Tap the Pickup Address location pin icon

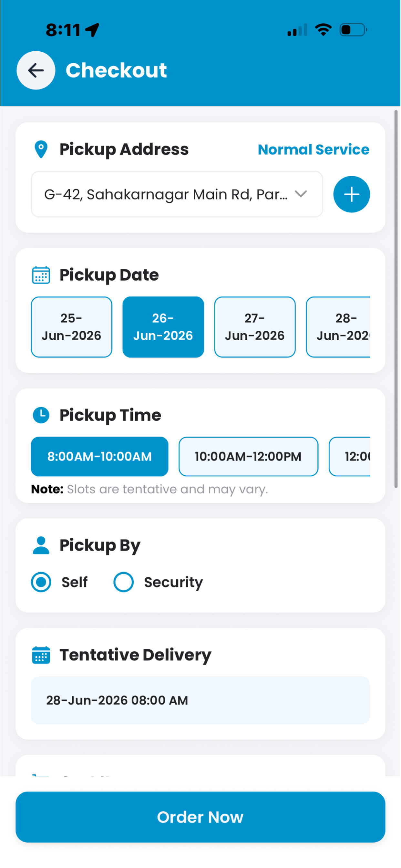pos(41,149)
